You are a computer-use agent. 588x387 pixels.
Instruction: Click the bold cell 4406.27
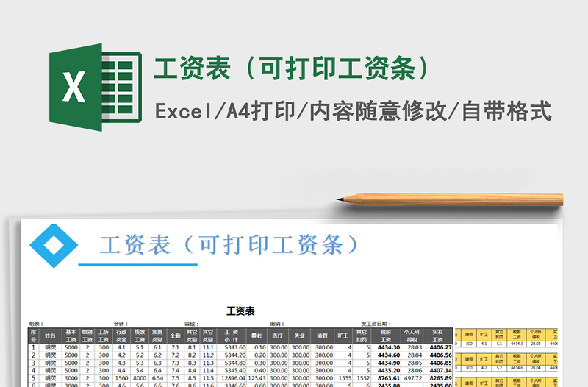(x=437, y=347)
